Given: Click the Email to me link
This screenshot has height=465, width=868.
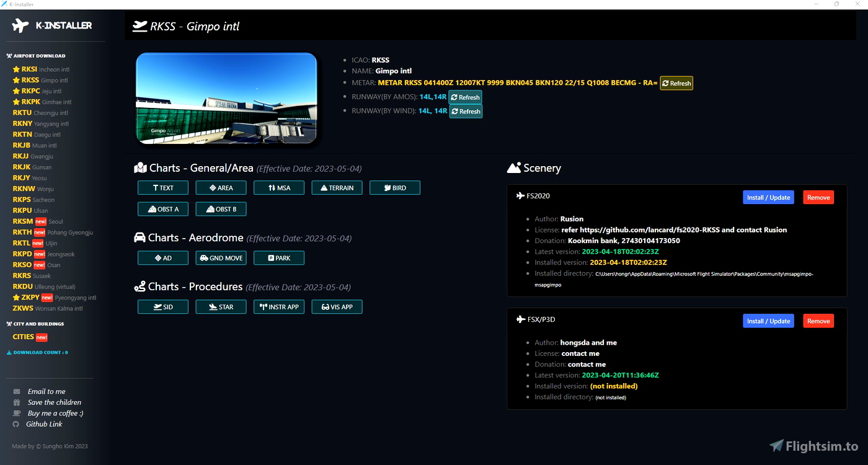Looking at the screenshot, I should 46,391.
